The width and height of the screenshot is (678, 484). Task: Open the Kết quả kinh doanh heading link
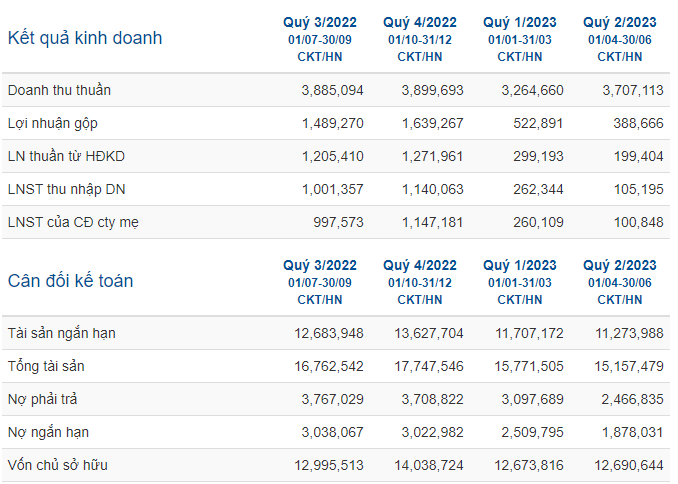pos(85,38)
